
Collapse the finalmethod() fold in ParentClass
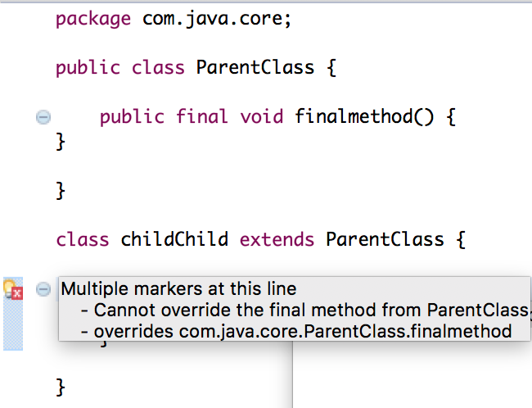[43, 117]
